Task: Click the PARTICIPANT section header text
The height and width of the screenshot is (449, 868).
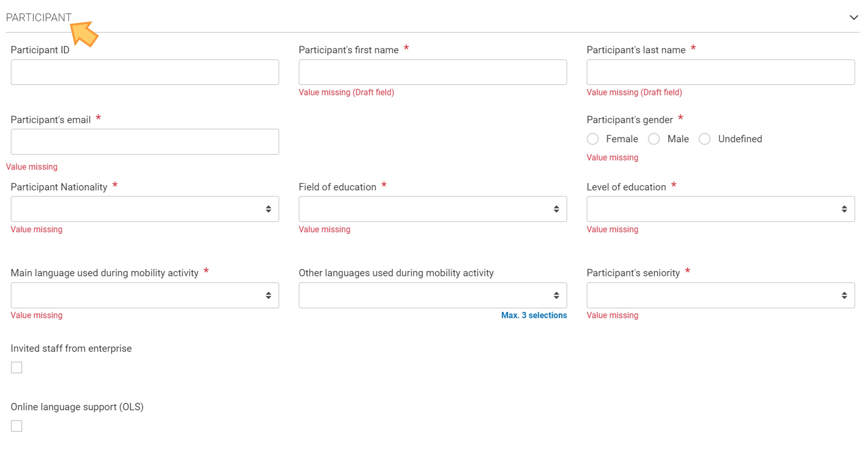Action: [39, 18]
